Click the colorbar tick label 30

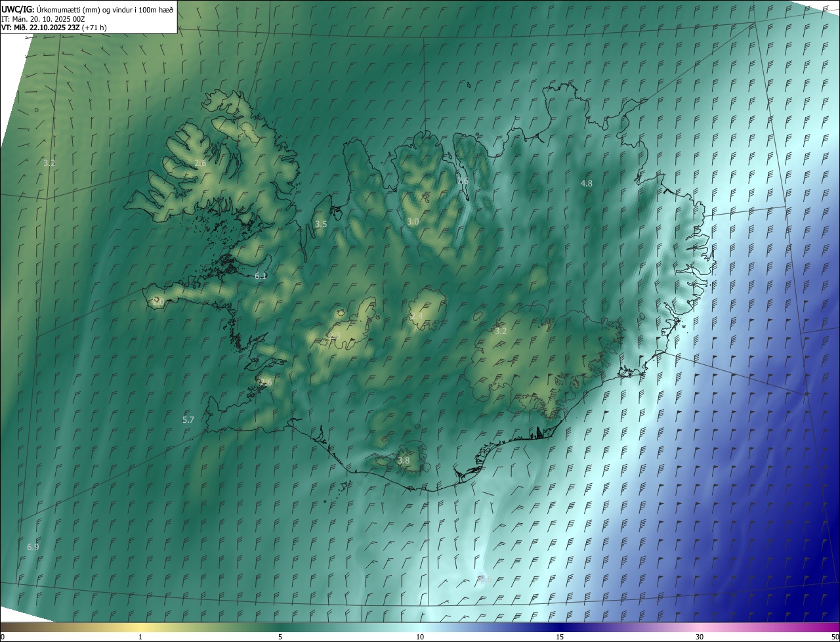(x=700, y=637)
